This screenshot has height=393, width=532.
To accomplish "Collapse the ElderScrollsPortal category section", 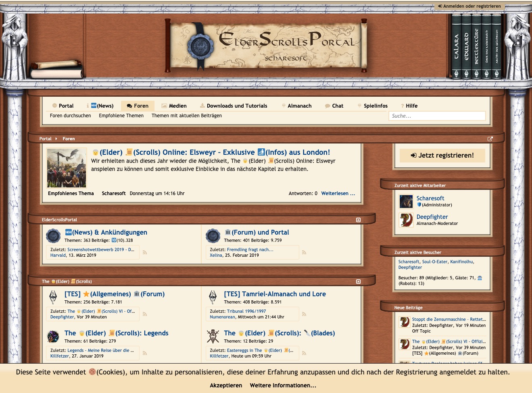I will (x=358, y=220).
